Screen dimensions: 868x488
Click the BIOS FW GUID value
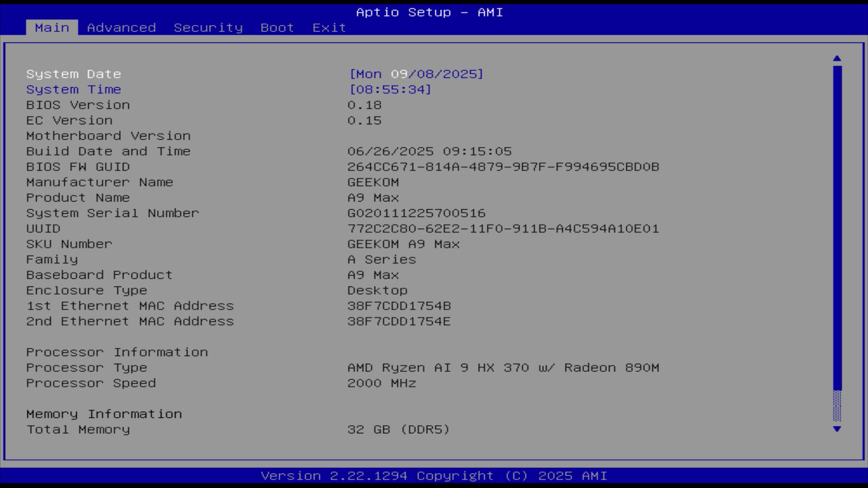pyautogui.click(x=503, y=167)
